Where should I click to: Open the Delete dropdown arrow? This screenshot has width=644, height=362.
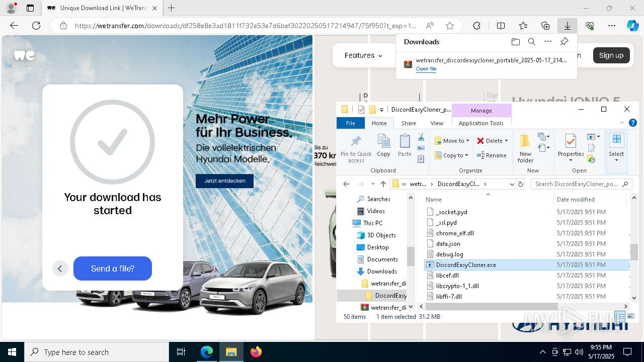pos(506,141)
